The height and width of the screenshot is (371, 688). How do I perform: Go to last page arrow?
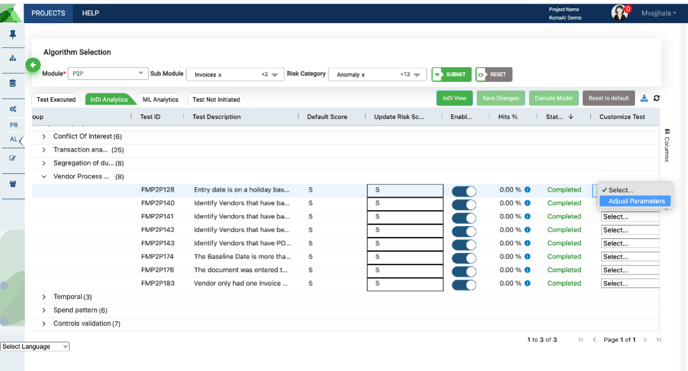click(x=659, y=339)
